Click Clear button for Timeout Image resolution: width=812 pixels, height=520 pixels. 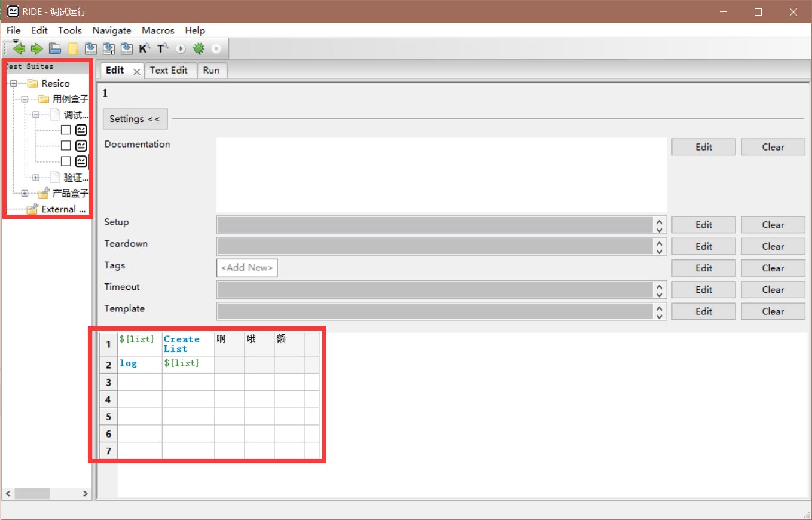(x=773, y=290)
